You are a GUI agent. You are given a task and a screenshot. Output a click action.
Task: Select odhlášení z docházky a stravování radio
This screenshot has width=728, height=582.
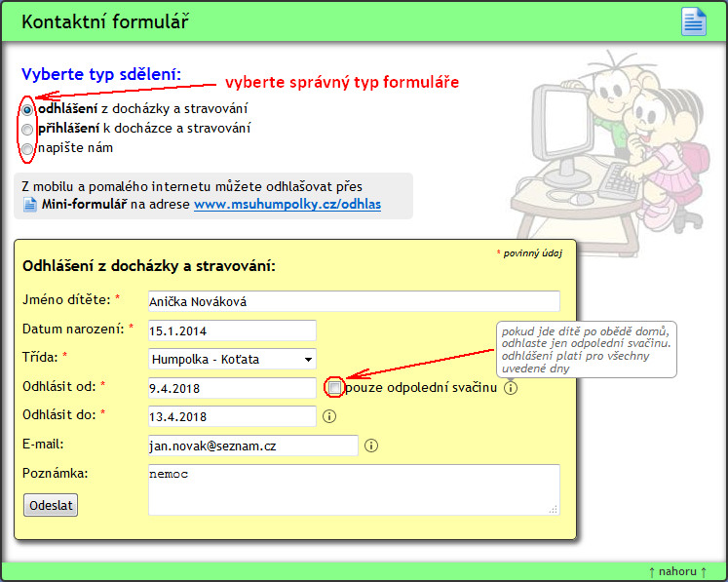[x=27, y=109]
